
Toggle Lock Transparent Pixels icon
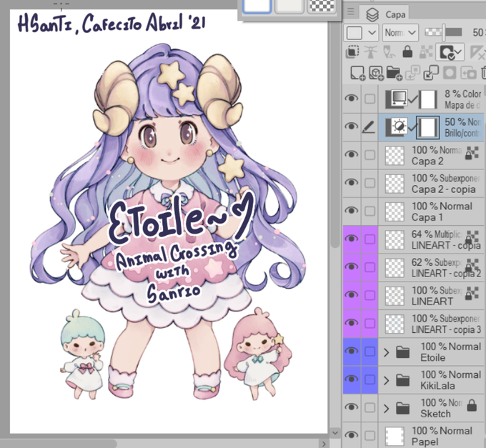pos(425,52)
